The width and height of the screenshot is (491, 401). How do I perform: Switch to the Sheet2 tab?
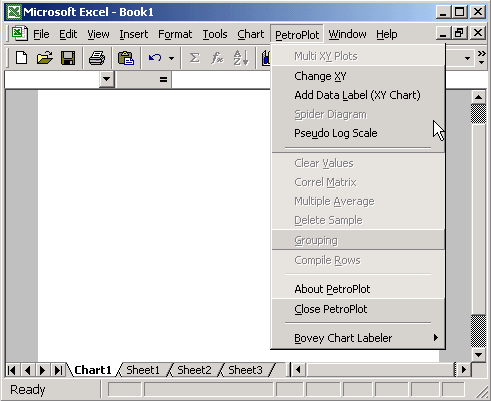point(194,370)
